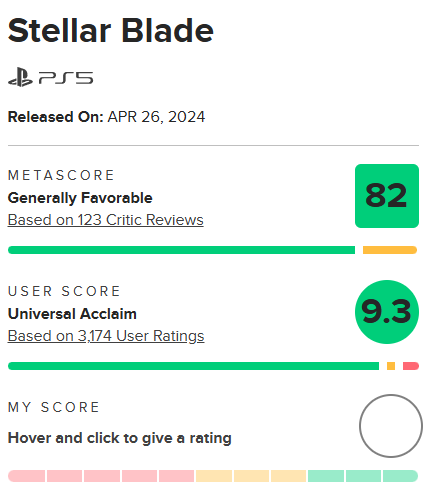Click the yellow mixed segment of Metascore bar

(390, 250)
